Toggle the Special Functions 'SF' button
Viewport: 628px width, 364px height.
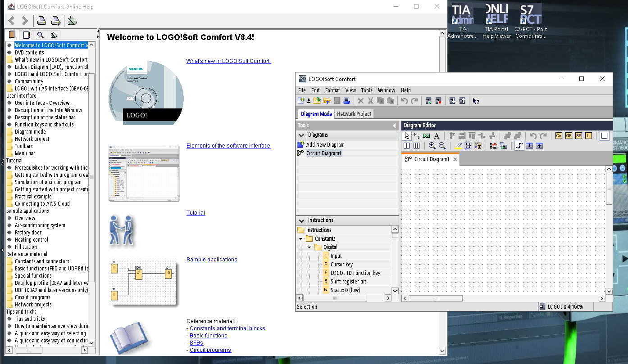click(x=578, y=136)
